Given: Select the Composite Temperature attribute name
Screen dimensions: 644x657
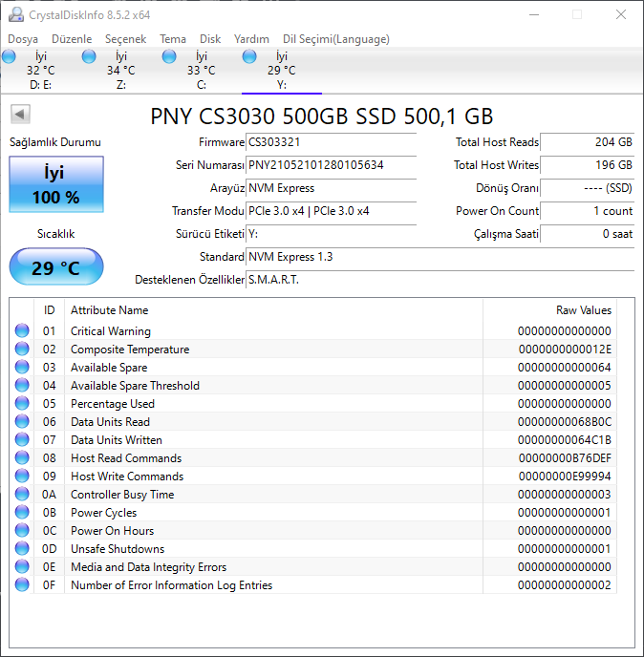Looking at the screenshot, I should [x=130, y=350].
